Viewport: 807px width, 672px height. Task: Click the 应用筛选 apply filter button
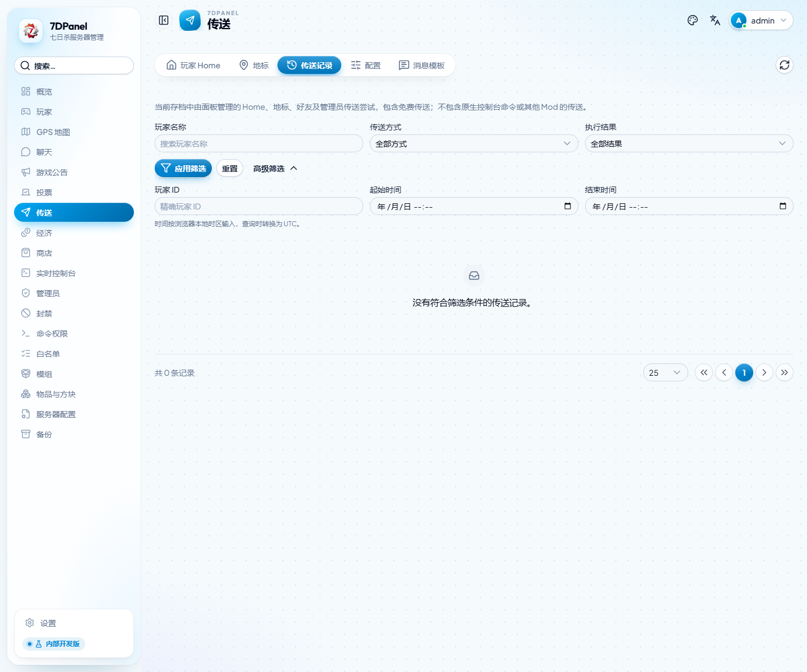coord(183,169)
